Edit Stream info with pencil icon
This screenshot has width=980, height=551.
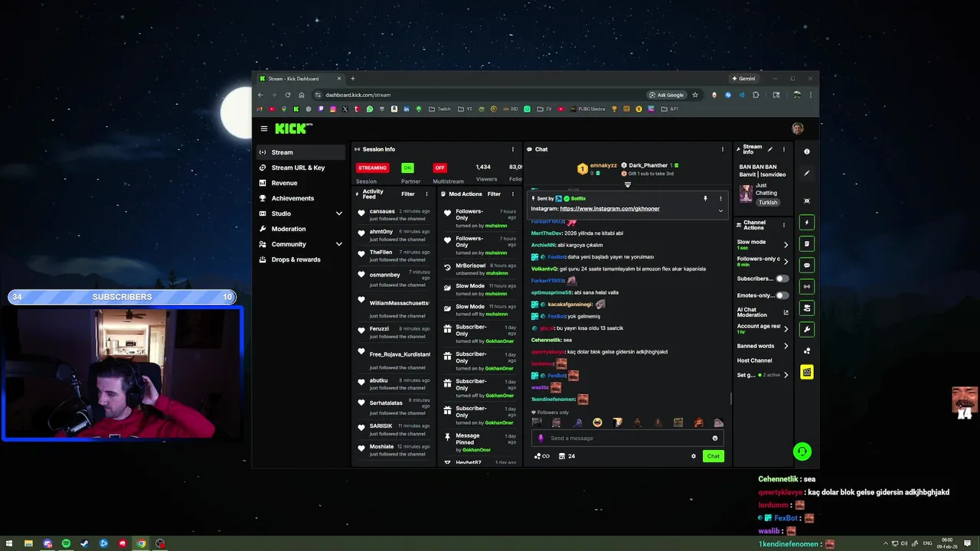tap(770, 149)
